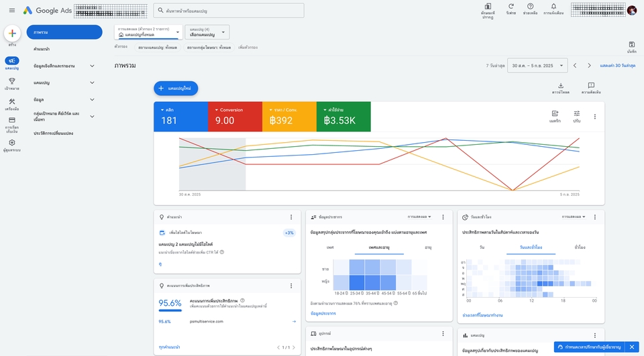Click the search pages or campaigns field
This screenshot has width=644, height=356.
click(x=228, y=11)
